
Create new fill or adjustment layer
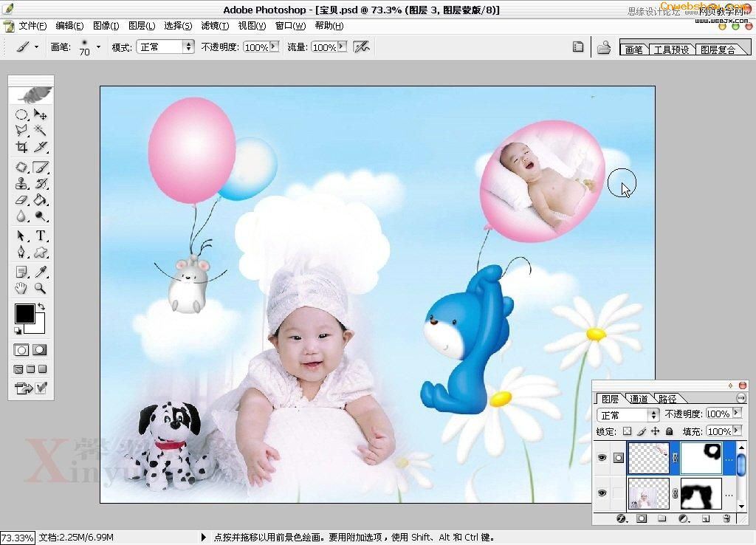click(x=684, y=518)
